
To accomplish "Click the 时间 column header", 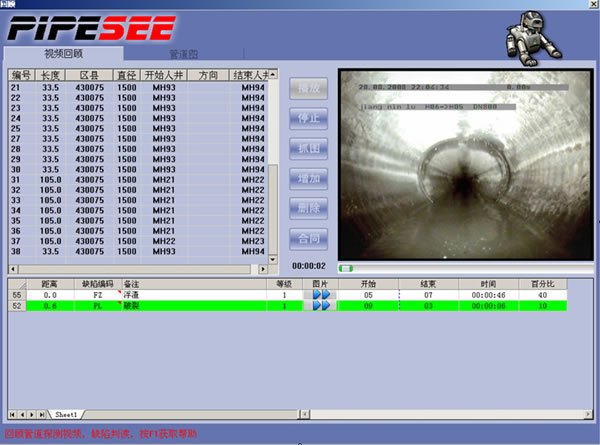I will click(489, 284).
